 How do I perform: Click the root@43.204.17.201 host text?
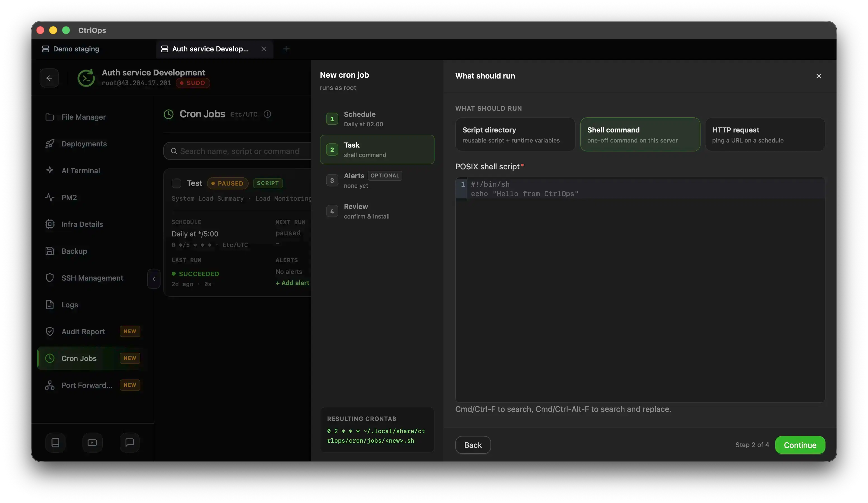pos(136,83)
